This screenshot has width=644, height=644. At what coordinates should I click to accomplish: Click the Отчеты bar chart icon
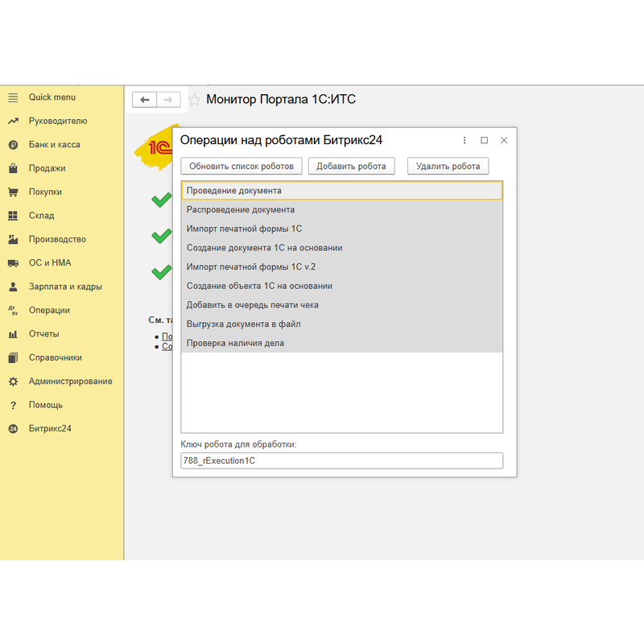(x=13, y=334)
